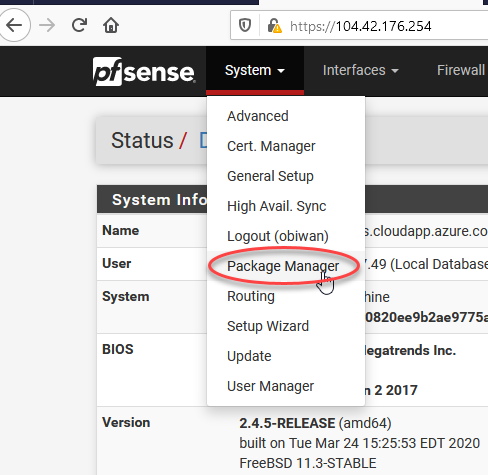Reload the current page
488x475 pixels.
coord(79,25)
